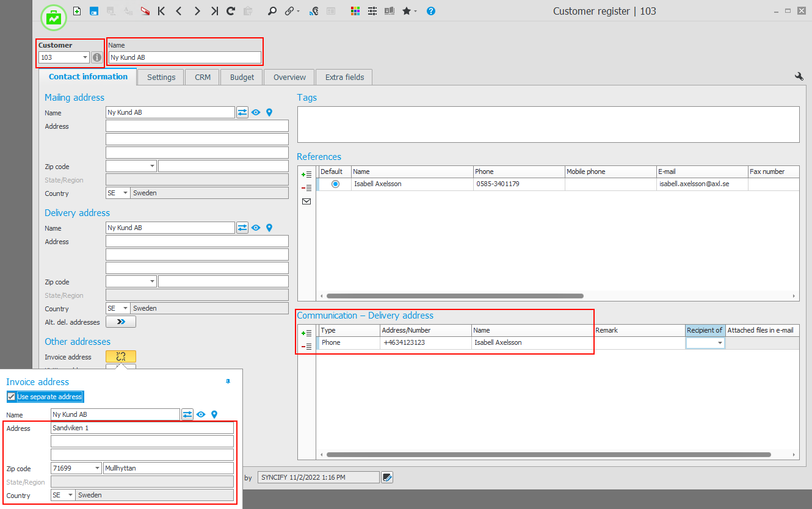This screenshot has height=509, width=812.
Task: Open the Customer number 103 dropdown
Action: click(85, 57)
